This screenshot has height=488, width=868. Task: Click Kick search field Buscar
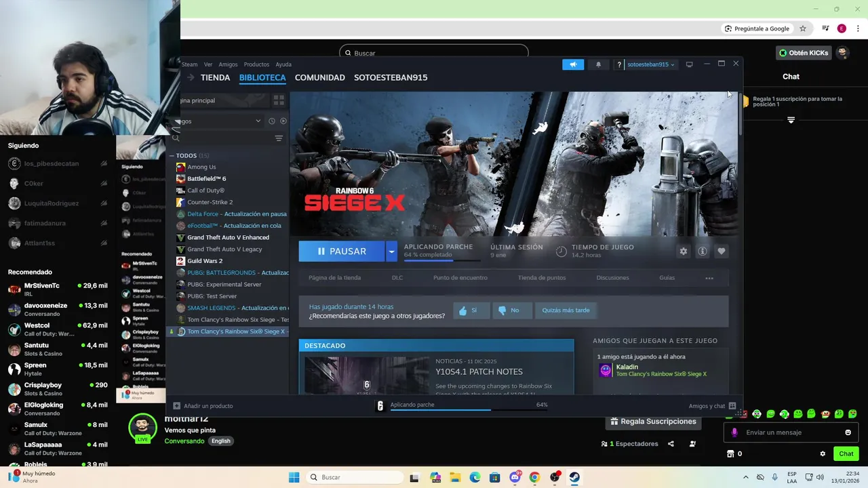(434, 53)
